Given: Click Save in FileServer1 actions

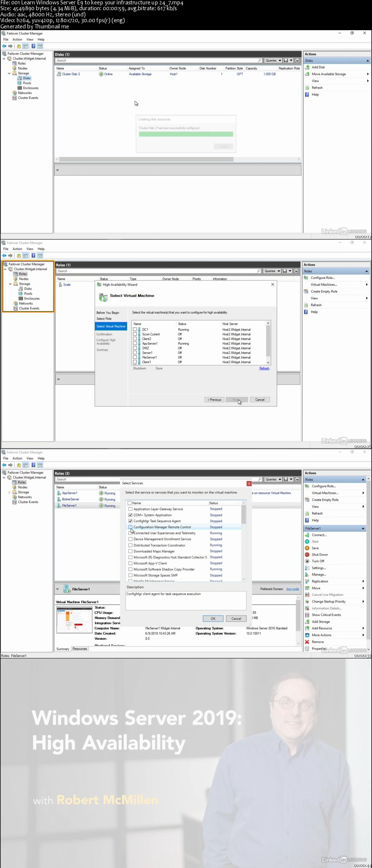Looking at the screenshot, I should pos(315,548).
